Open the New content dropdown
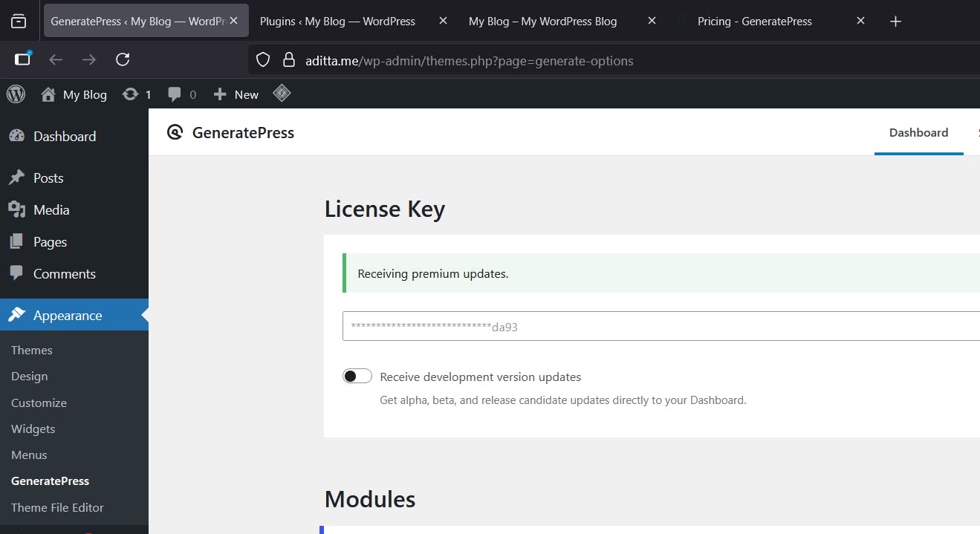 tap(236, 94)
